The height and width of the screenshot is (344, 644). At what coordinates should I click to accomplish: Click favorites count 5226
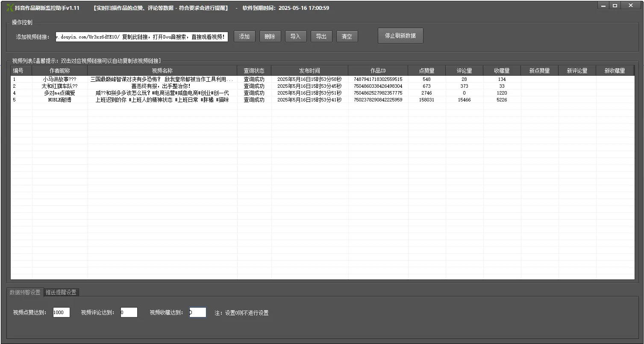click(502, 100)
